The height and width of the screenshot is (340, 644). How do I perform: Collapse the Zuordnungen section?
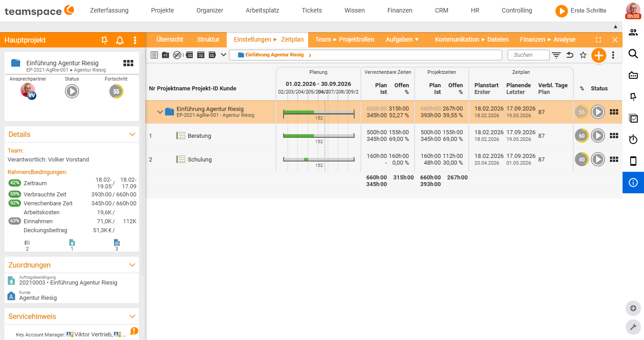coord(132,265)
